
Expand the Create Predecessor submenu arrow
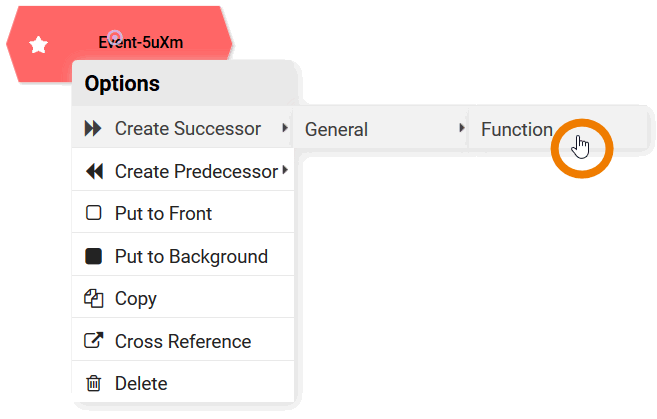[x=285, y=171]
